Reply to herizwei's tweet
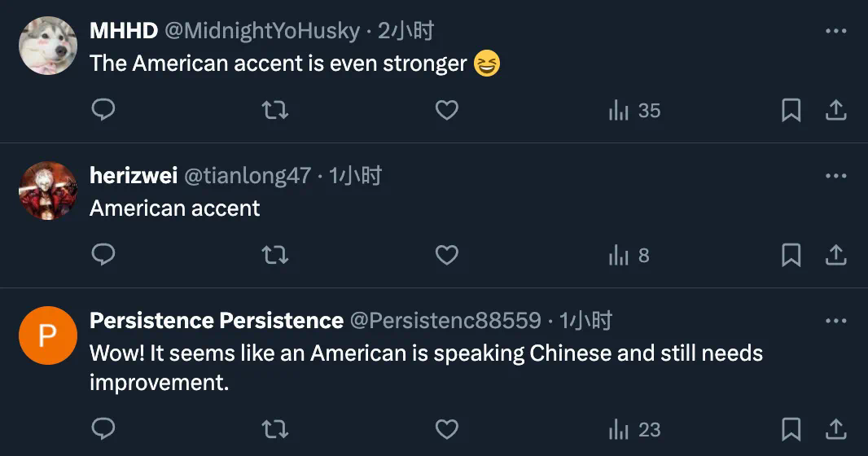 pyautogui.click(x=103, y=255)
